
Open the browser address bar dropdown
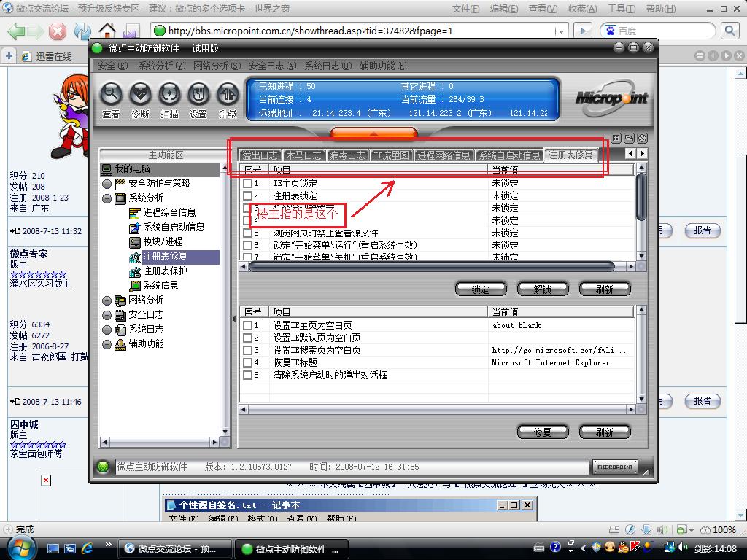pos(561,31)
